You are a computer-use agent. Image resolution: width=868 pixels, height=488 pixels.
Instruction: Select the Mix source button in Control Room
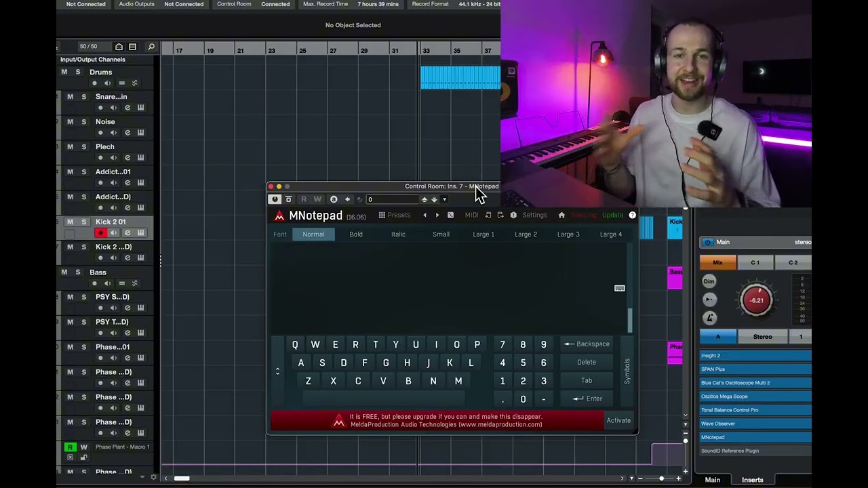[717, 262]
